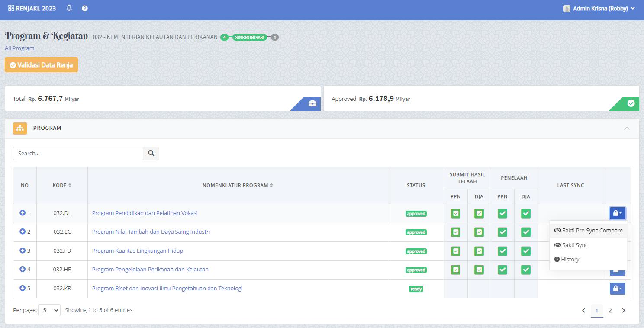The width and height of the screenshot is (644, 328).
Task: Open Program Kualitas Lingkungan Hidup link
Action: pos(137,251)
